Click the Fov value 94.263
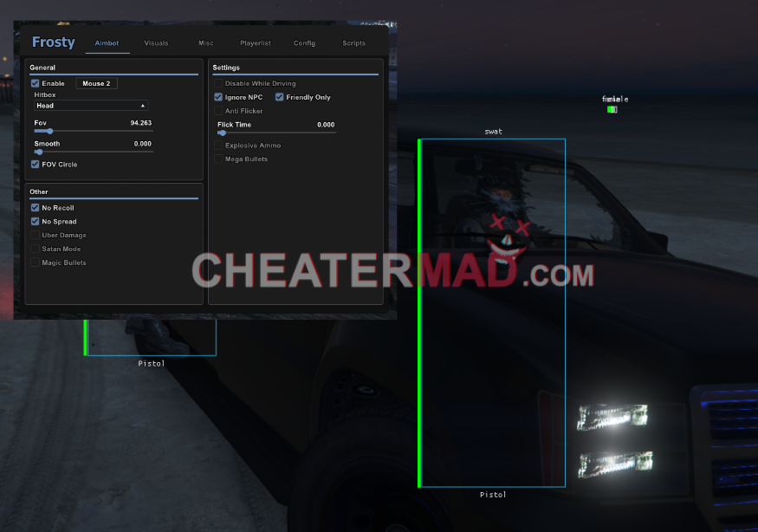The width and height of the screenshot is (758, 532). click(141, 123)
